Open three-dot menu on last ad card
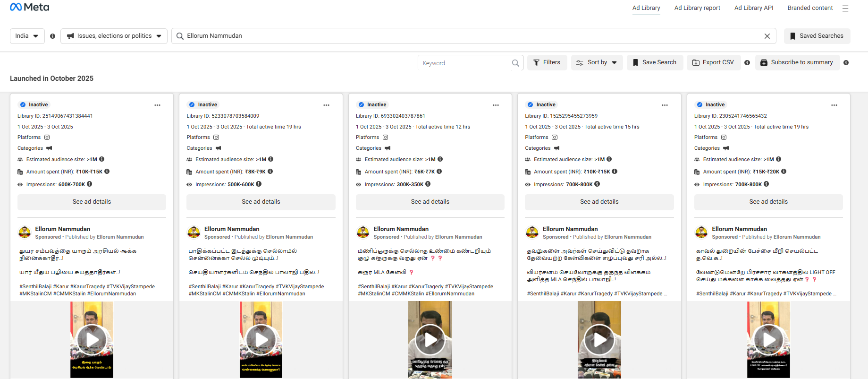 (x=834, y=105)
